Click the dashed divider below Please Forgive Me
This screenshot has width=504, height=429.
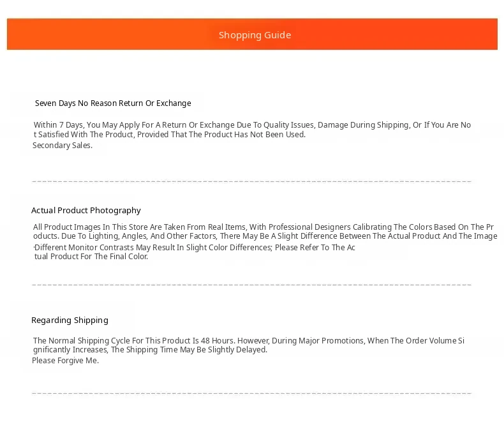[251, 393]
